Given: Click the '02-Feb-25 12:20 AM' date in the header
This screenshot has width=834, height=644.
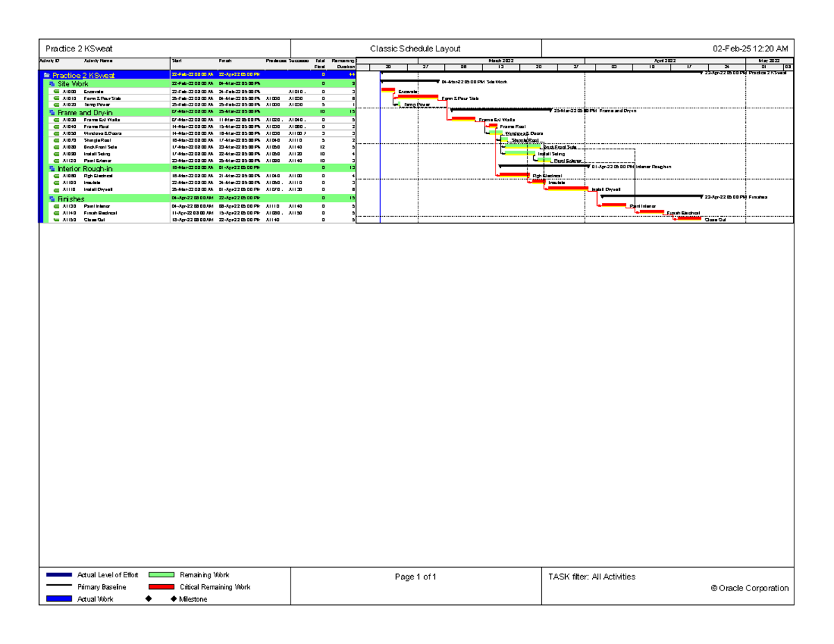Looking at the screenshot, I should (750, 49).
